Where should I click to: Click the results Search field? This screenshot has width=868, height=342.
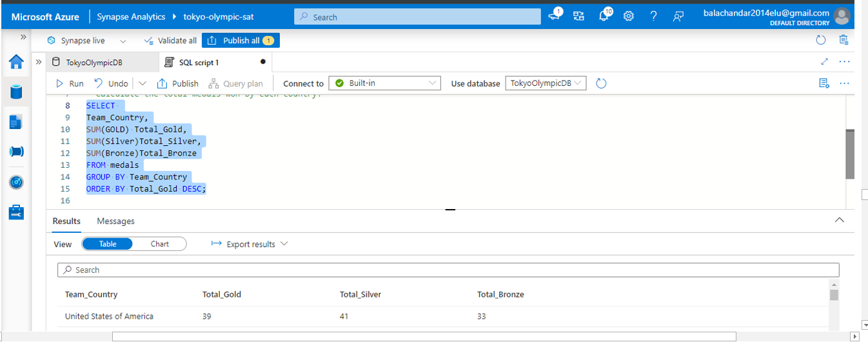click(448, 270)
